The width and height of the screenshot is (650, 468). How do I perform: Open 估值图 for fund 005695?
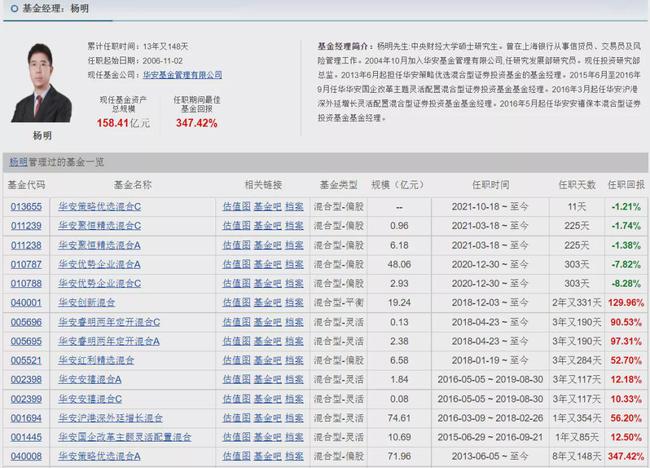[x=237, y=341]
